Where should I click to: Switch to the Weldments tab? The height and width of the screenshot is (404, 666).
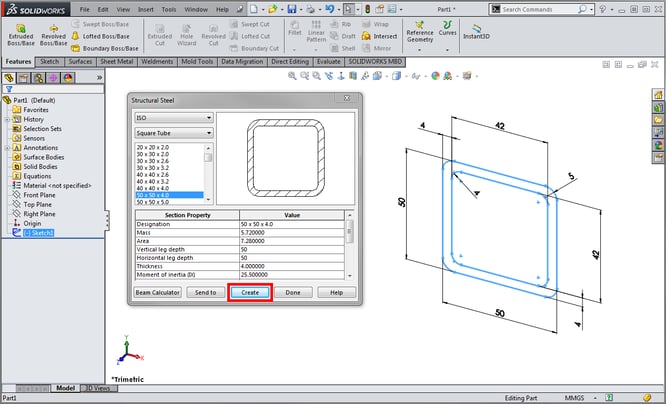click(x=157, y=62)
